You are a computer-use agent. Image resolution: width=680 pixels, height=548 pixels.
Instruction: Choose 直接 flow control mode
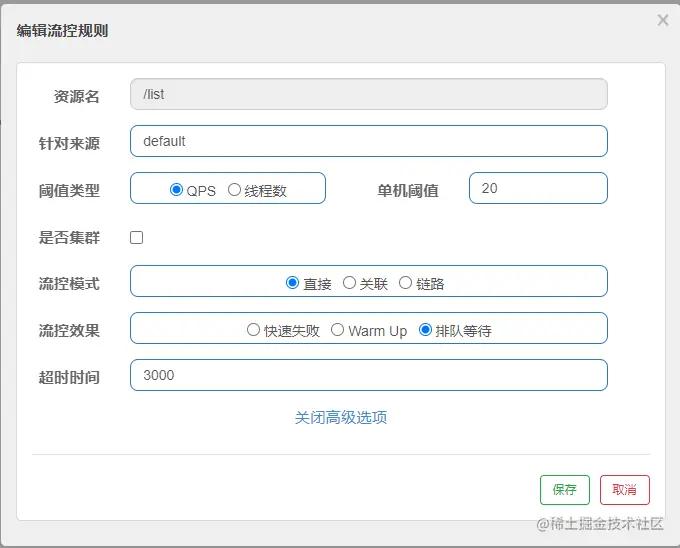pos(292,283)
